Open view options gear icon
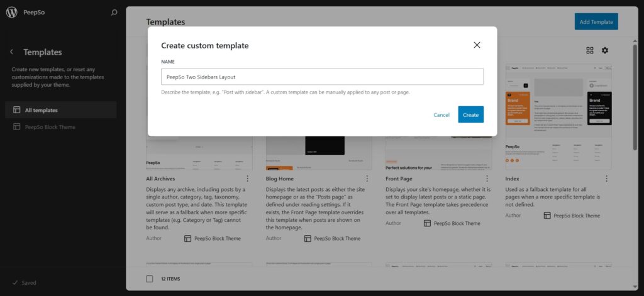The width and height of the screenshot is (644, 296). (x=605, y=50)
